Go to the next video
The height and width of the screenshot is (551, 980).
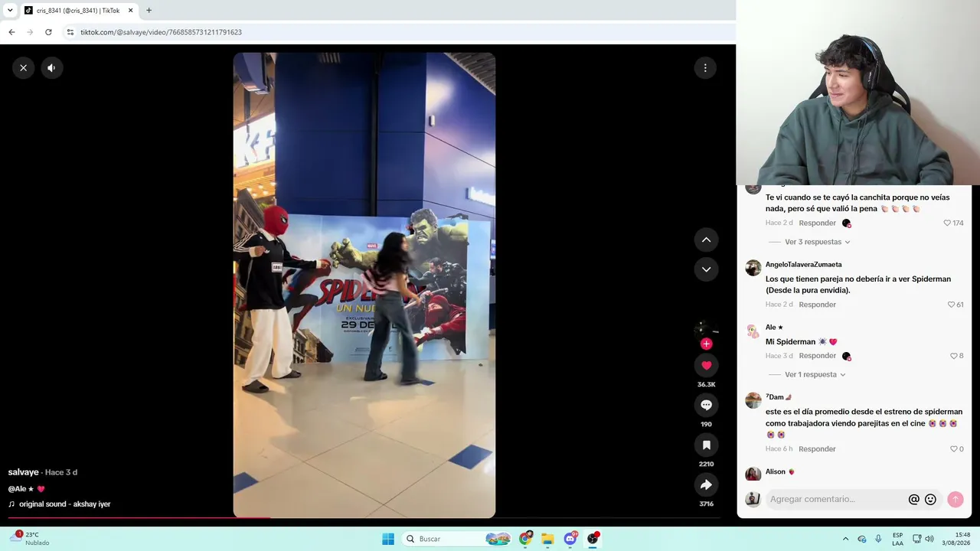coord(706,269)
